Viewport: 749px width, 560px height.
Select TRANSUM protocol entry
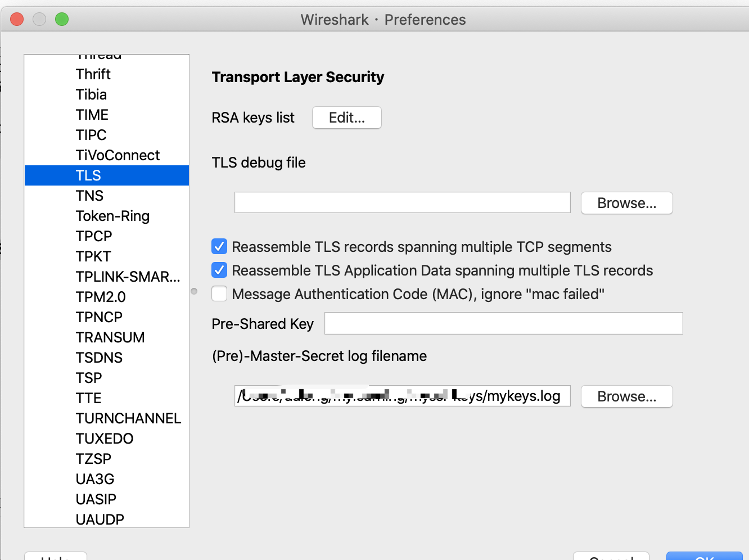click(107, 337)
